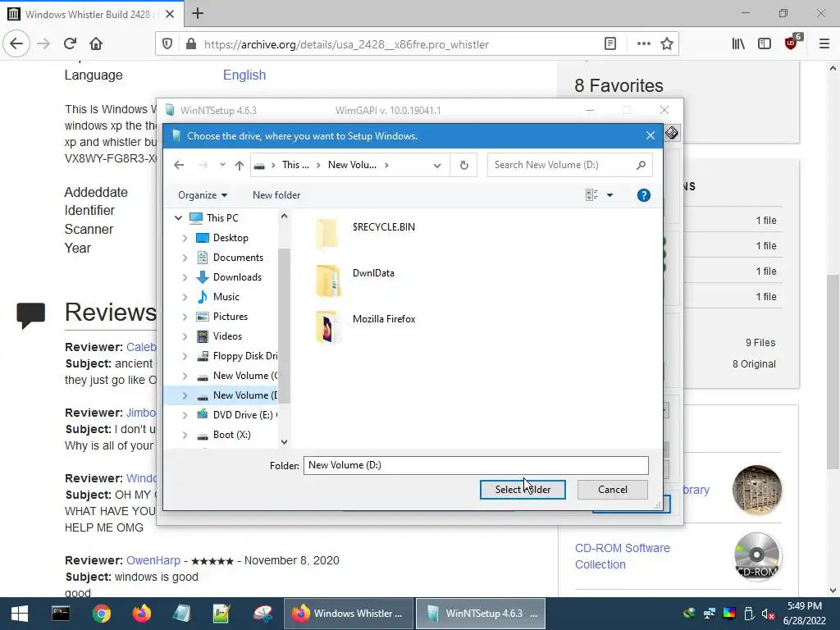840x630 pixels.
Task: Open a new Firefox tab
Action: [198, 13]
